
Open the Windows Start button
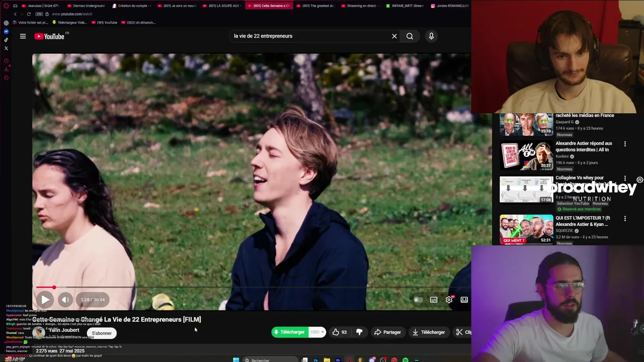coord(236,360)
